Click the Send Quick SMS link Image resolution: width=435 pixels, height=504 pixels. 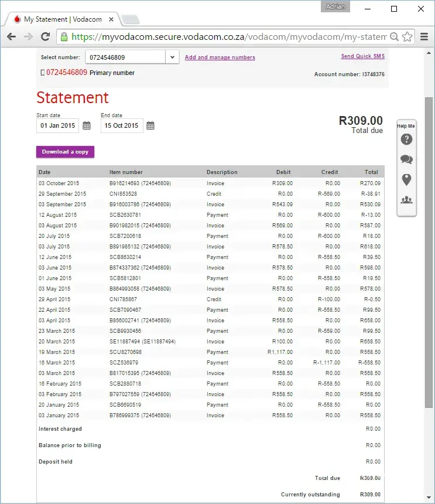[x=362, y=56]
